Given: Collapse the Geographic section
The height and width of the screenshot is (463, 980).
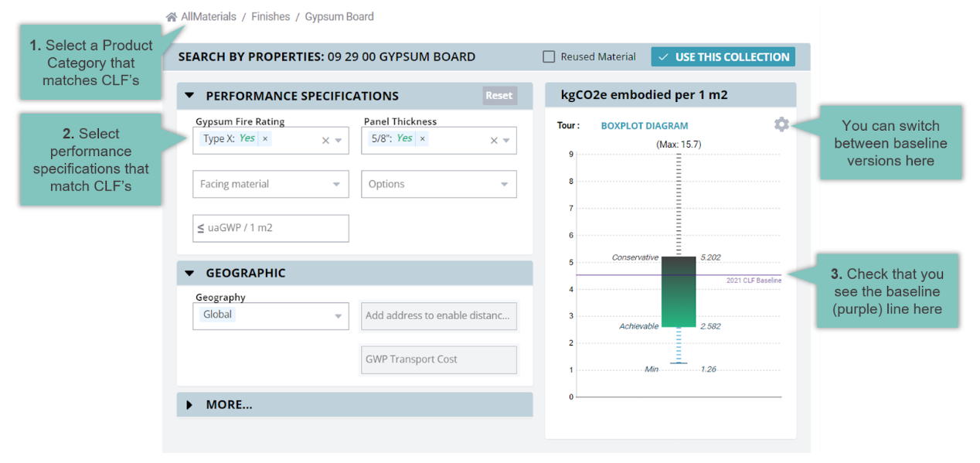Looking at the screenshot, I should tap(190, 274).
